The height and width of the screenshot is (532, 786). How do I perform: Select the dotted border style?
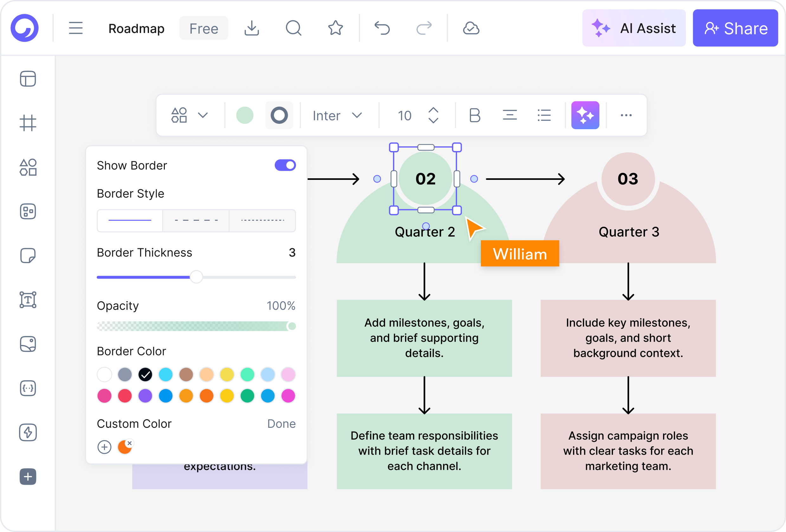(x=262, y=220)
